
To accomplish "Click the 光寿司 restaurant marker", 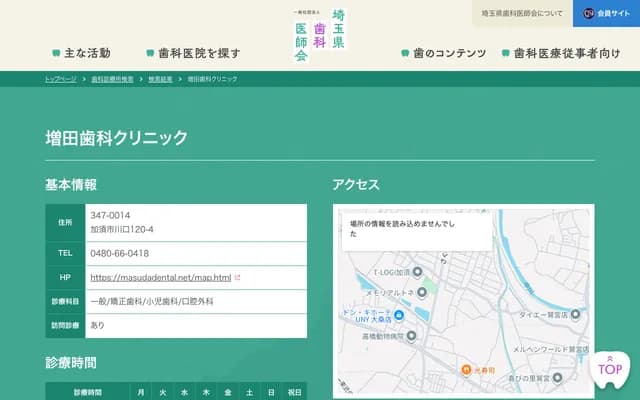I will [466, 370].
